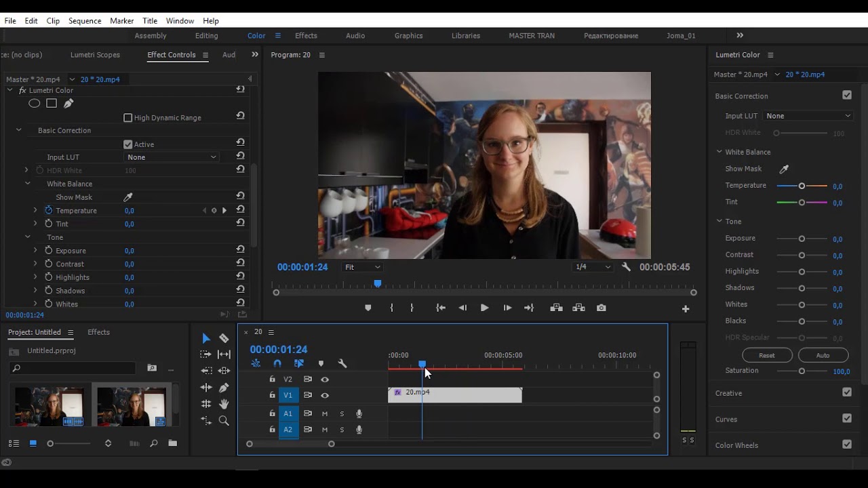This screenshot has height=488, width=868.
Task: Open Program monitor settings wrench
Action: click(626, 267)
